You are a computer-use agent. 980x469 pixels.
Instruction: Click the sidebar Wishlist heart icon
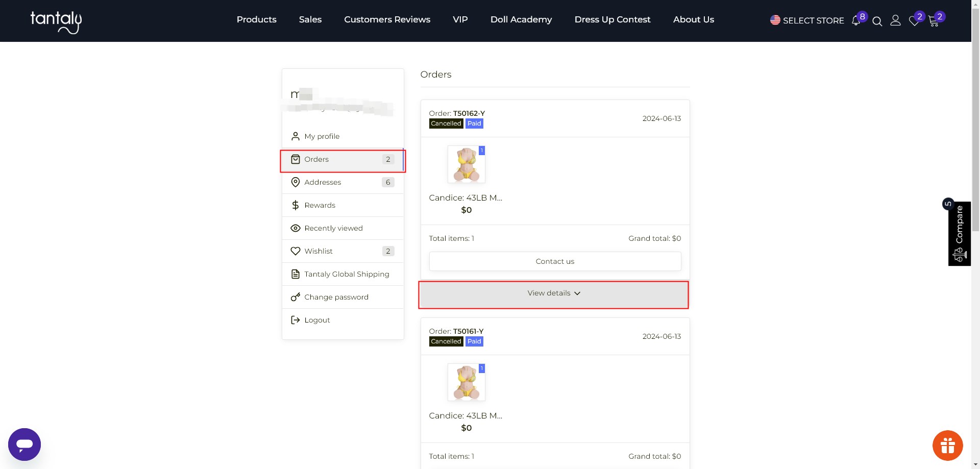[x=295, y=251]
